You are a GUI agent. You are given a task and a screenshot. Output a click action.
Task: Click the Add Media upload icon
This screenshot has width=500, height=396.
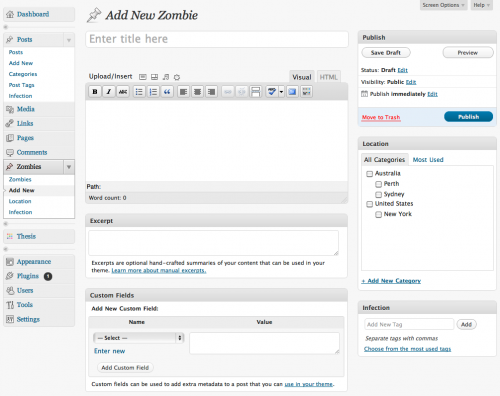[177, 77]
